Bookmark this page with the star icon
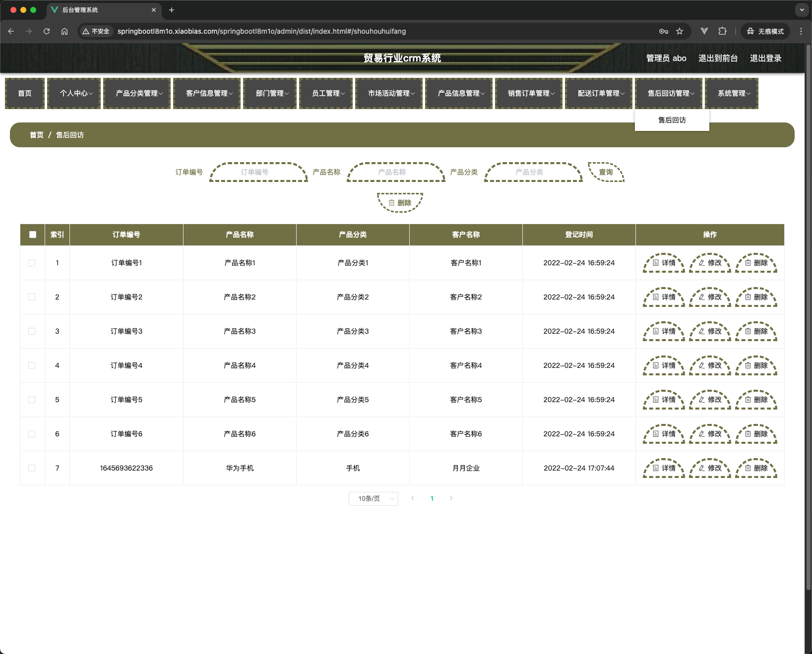The height and width of the screenshot is (654, 812). [680, 31]
